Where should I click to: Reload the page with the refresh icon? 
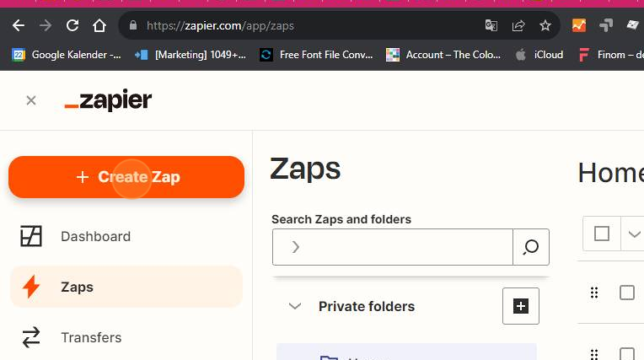coord(72,25)
